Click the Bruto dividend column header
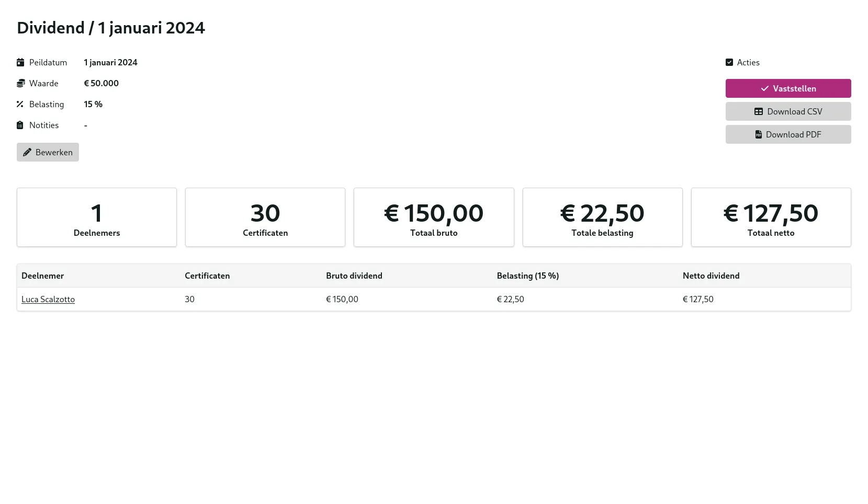This screenshot has width=868, height=504. pyautogui.click(x=354, y=276)
